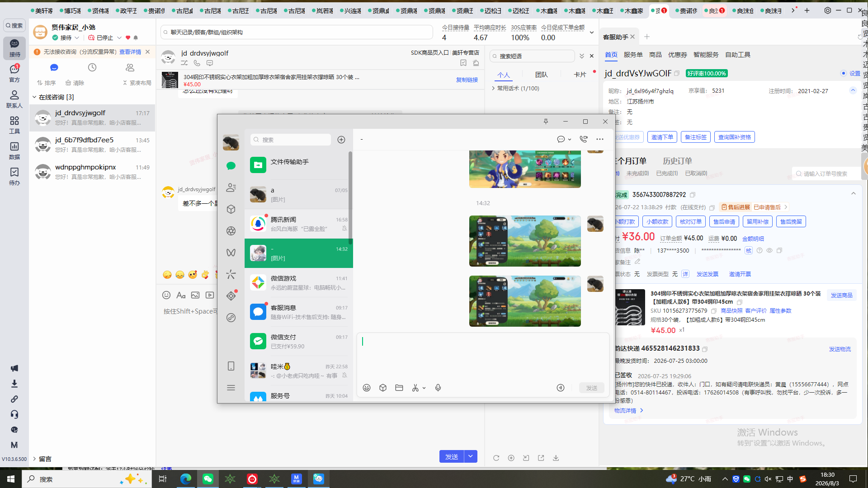Toggle notification bell next to 已停止
868x488 pixels.
136,38
